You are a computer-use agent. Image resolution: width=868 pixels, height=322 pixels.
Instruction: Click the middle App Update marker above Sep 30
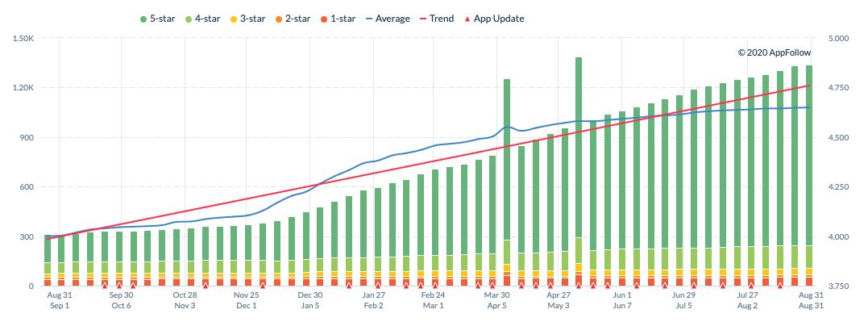click(119, 286)
